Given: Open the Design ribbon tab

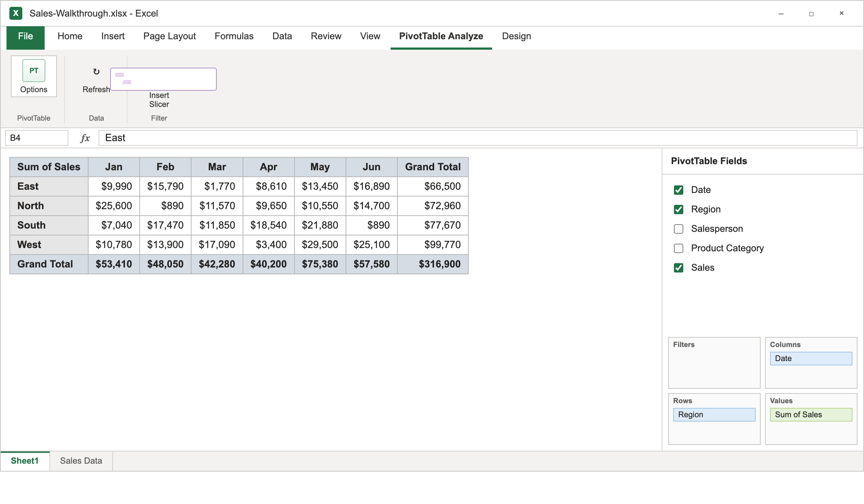Looking at the screenshot, I should (x=517, y=36).
